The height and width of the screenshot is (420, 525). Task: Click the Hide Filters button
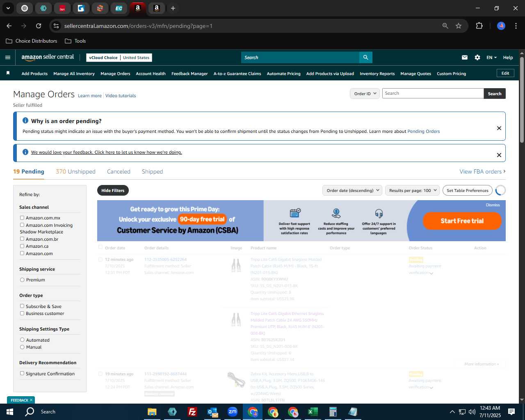point(113,190)
